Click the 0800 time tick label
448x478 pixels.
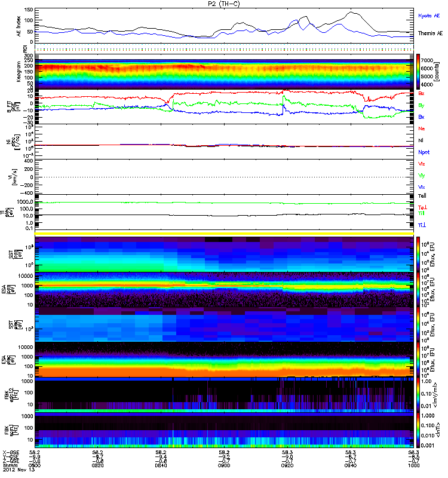click(x=35, y=465)
